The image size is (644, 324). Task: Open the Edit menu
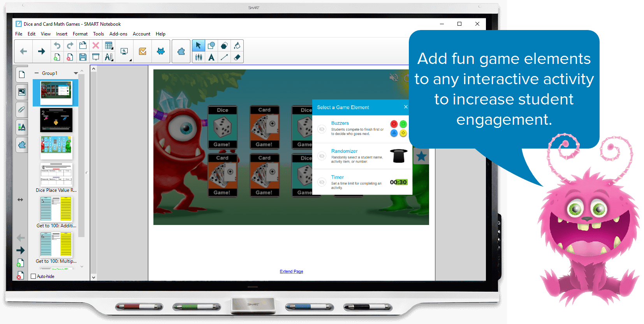[32, 34]
